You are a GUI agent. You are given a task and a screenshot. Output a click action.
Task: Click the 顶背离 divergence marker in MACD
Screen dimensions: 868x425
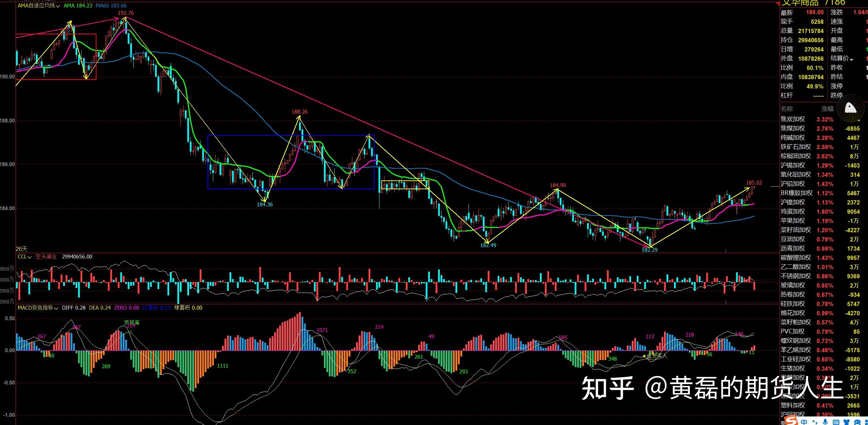132,323
